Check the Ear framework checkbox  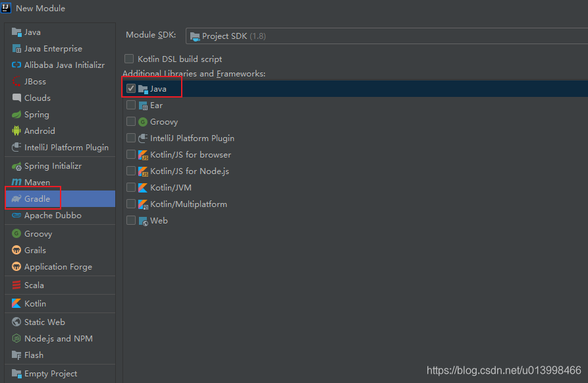pos(131,105)
